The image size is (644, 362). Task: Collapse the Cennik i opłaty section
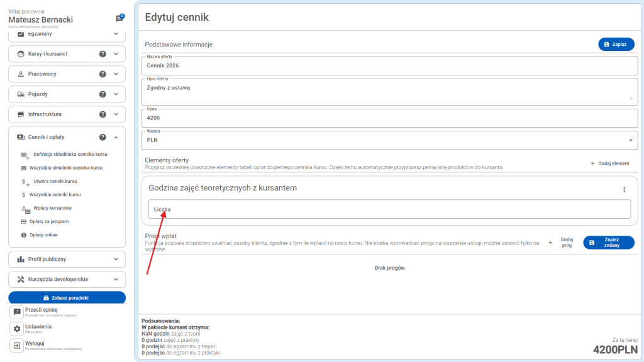[x=116, y=137]
